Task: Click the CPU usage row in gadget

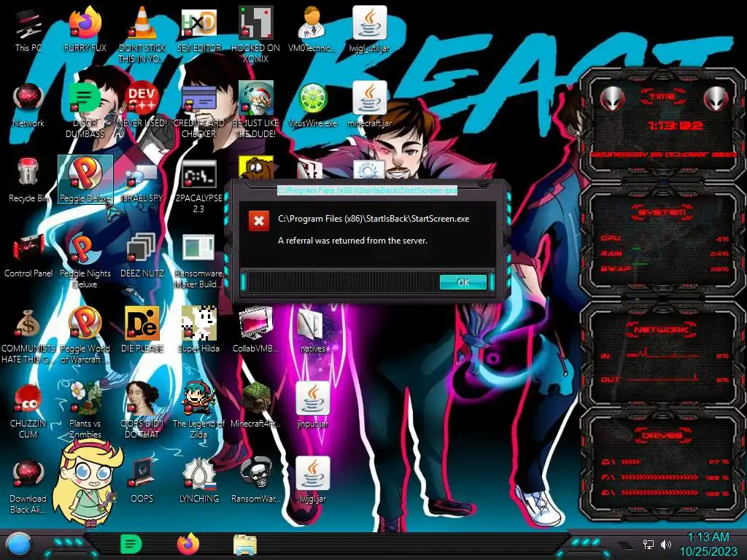Action: [x=665, y=238]
